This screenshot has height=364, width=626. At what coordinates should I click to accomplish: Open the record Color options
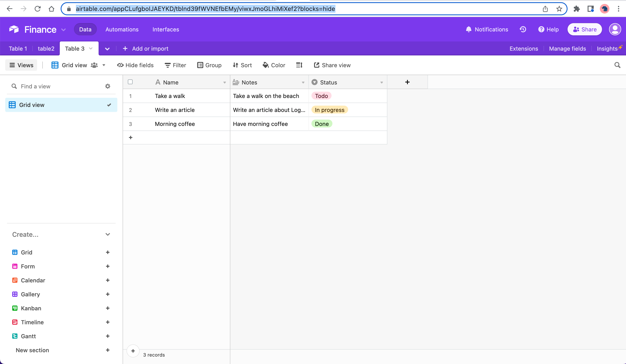pos(274,65)
